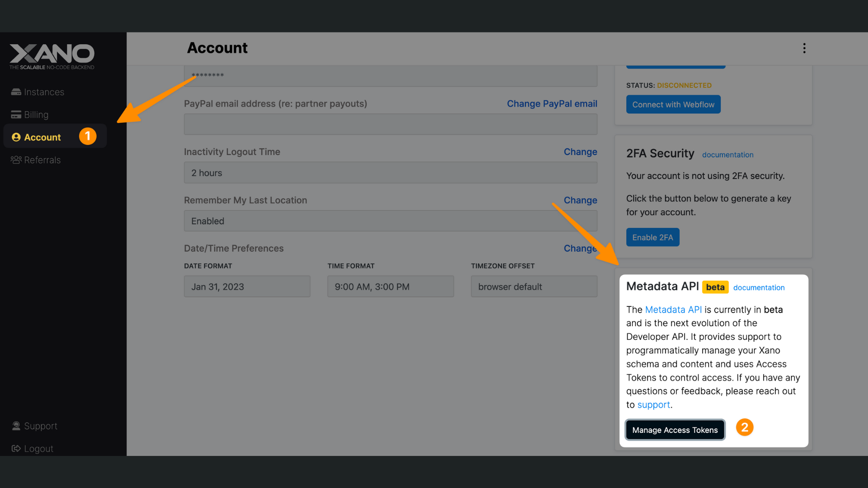868x488 pixels.
Task: Open the 2FA Security documentation link
Action: click(x=727, y=155)
